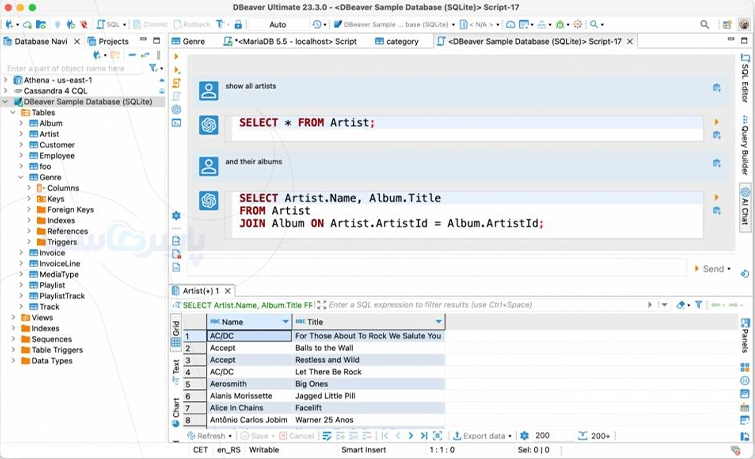
Task: Click the Disconnect red plug icon
Action: coord(84,24)
